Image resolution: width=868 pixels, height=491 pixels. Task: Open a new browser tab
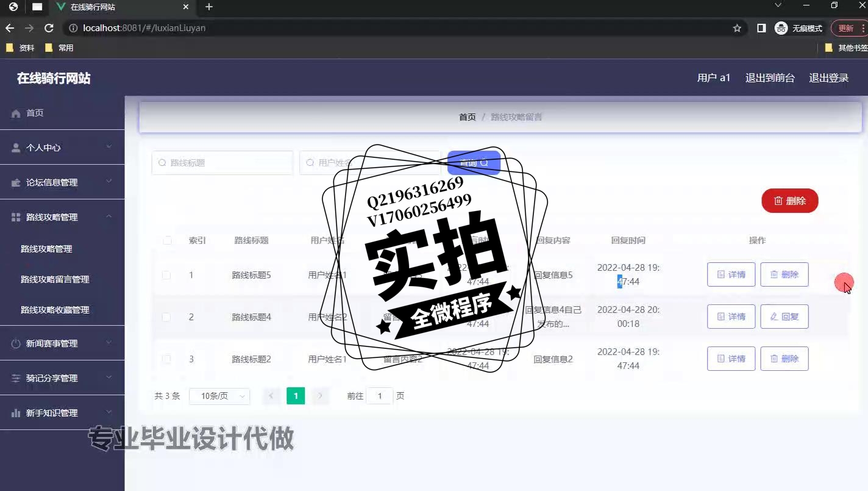209,7
